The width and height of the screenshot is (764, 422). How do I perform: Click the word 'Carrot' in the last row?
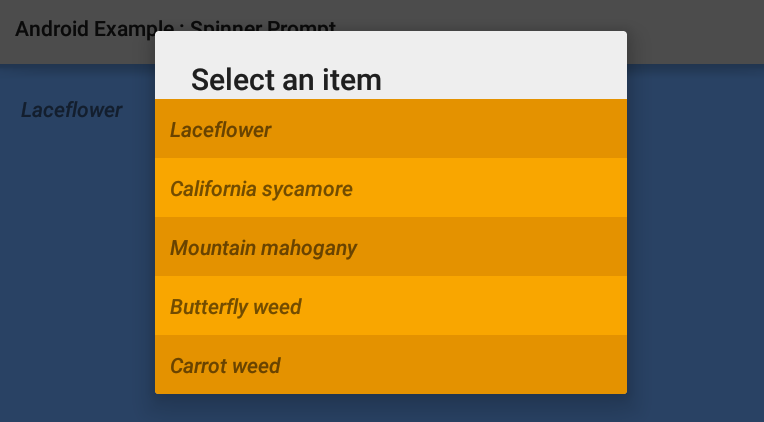195,366
